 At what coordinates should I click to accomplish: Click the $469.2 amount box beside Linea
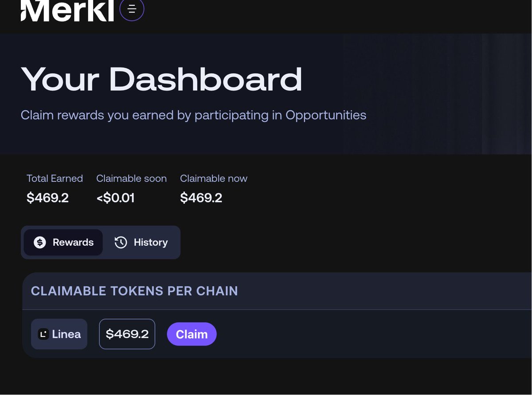coord(127,334)
